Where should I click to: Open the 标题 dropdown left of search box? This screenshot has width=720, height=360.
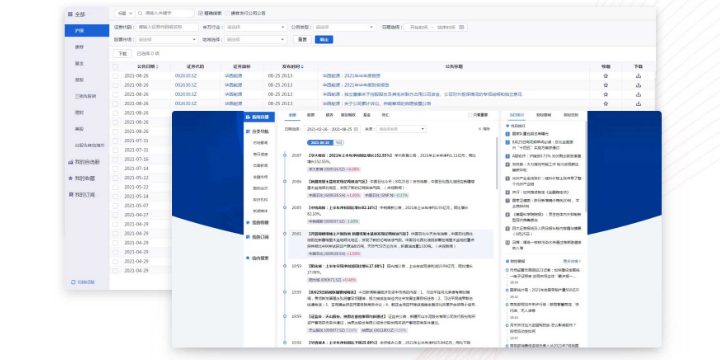124,13
